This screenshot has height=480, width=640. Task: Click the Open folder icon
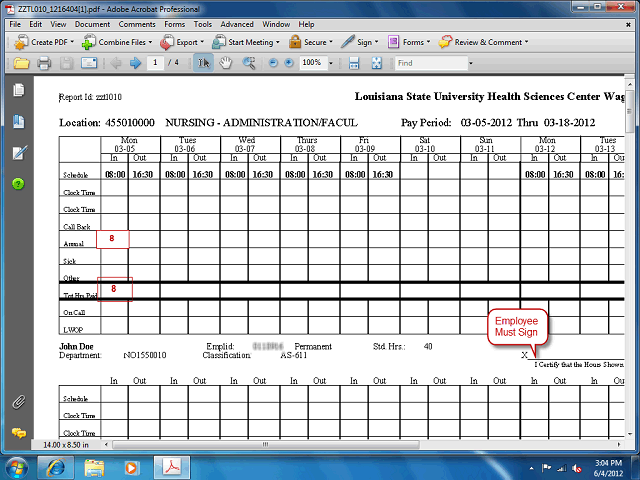point(21,63)
